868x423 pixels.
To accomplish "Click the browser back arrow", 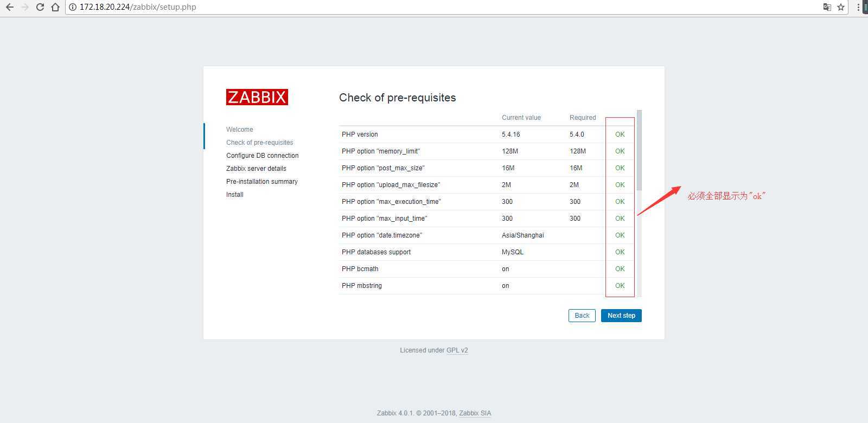I will (x=9, y=7).
